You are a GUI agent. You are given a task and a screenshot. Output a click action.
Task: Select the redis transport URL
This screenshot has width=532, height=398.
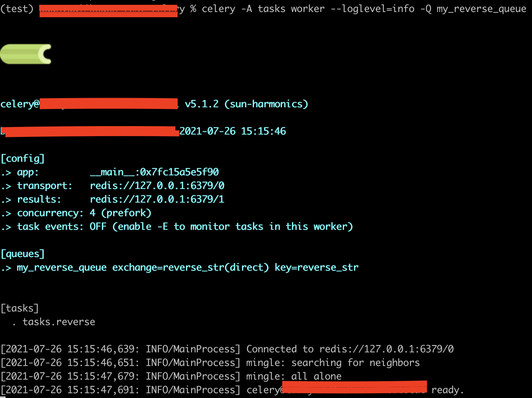tap(157, 185)
